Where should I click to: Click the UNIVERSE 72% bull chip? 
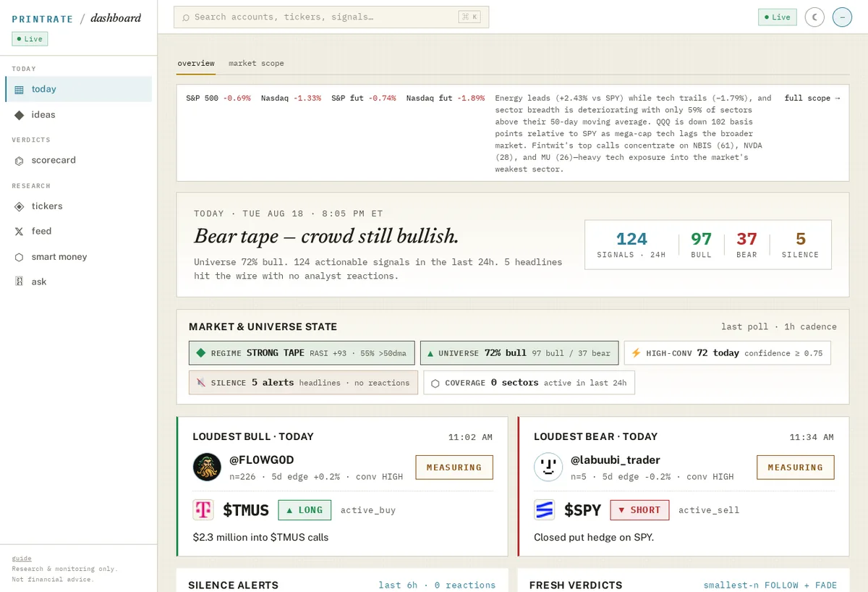click(519, 353)
